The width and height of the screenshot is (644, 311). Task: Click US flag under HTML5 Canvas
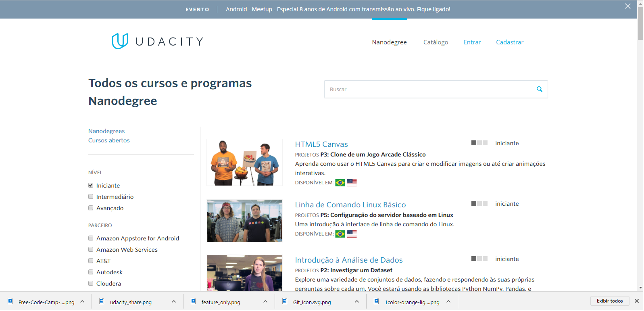coord(352,183)
